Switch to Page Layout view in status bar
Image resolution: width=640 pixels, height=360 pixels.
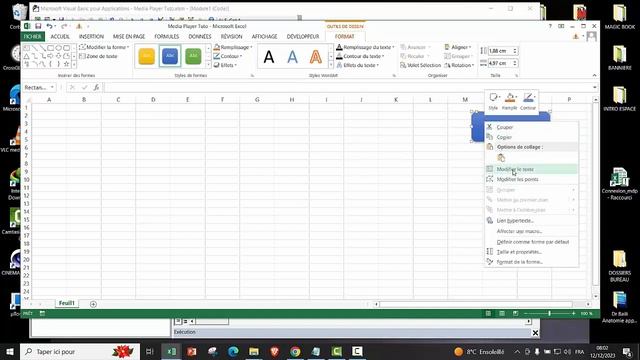click(x=502, y=313)
